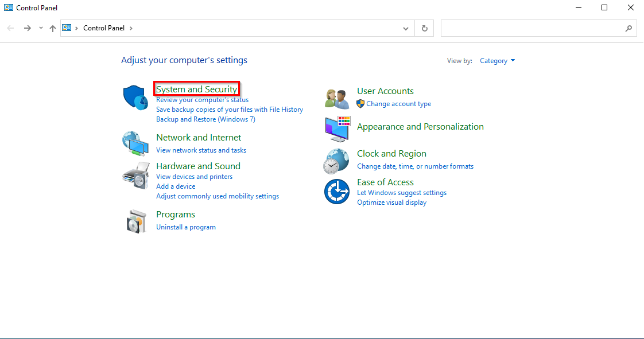This screenshot has width=644, height=339.
Task: Click the back arrow in navigation bar
Action: coord(11,28)
